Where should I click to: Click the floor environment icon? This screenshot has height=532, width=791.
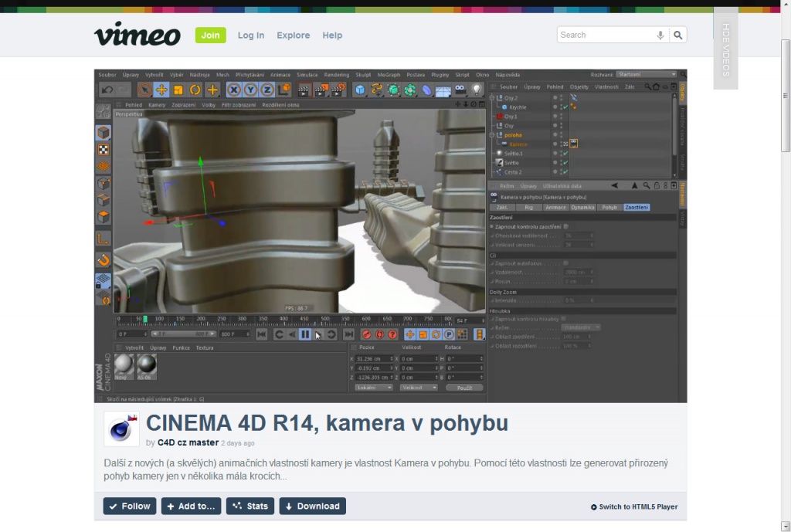tap(443, 91)
